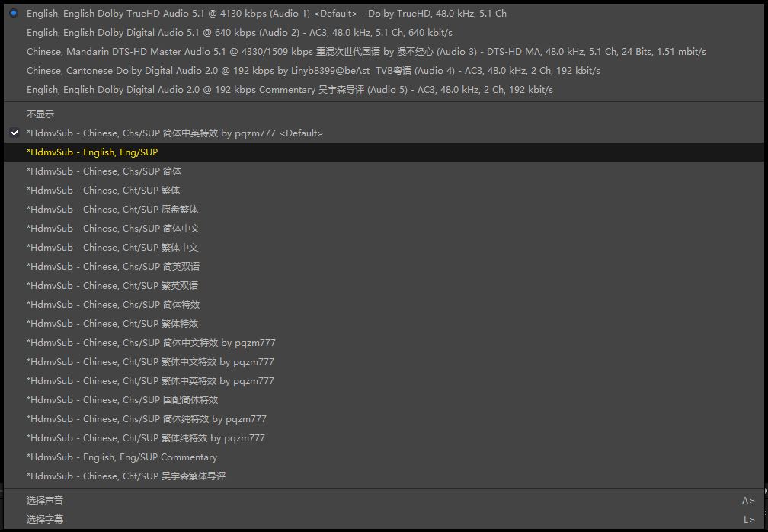Select Cht/SUP 繁体中英特效 by pqzm777
This screenshot has height=532, width=768.
tap(150, 381)
